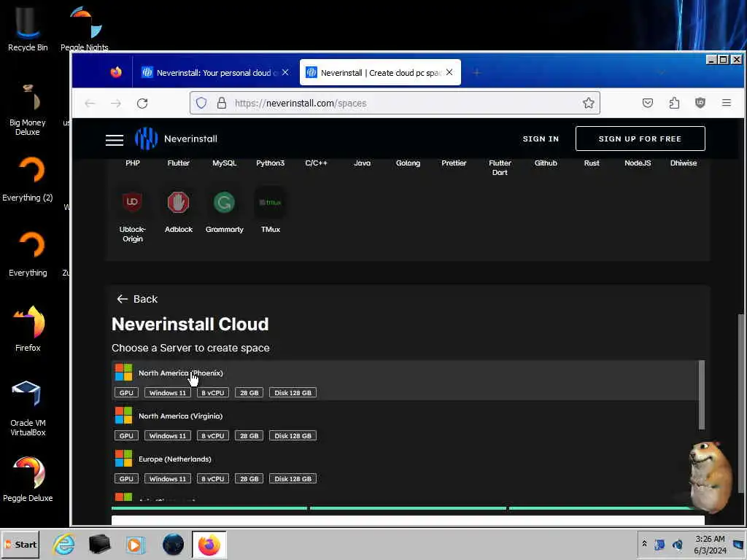Open Internet Explorer from the taskbar
Screen dimensions: 747x560
click(64, 544)
